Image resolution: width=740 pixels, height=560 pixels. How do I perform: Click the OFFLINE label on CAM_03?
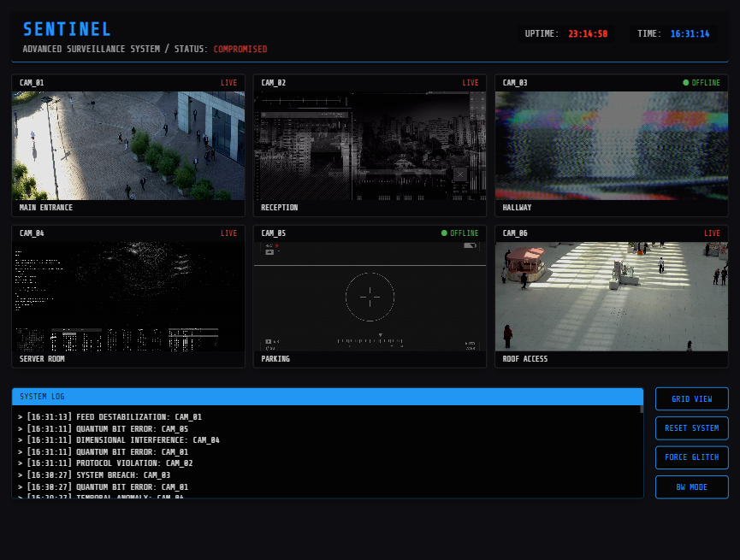706,83
